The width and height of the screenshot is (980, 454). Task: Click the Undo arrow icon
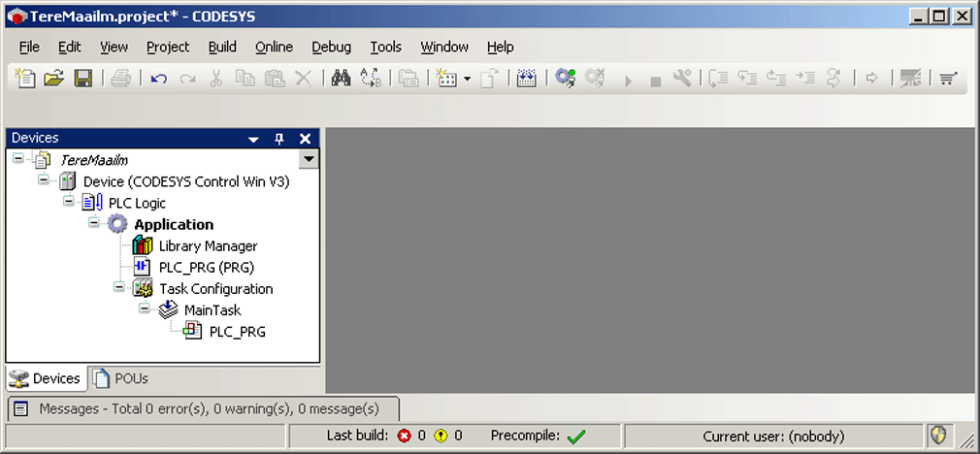point(159,79)
